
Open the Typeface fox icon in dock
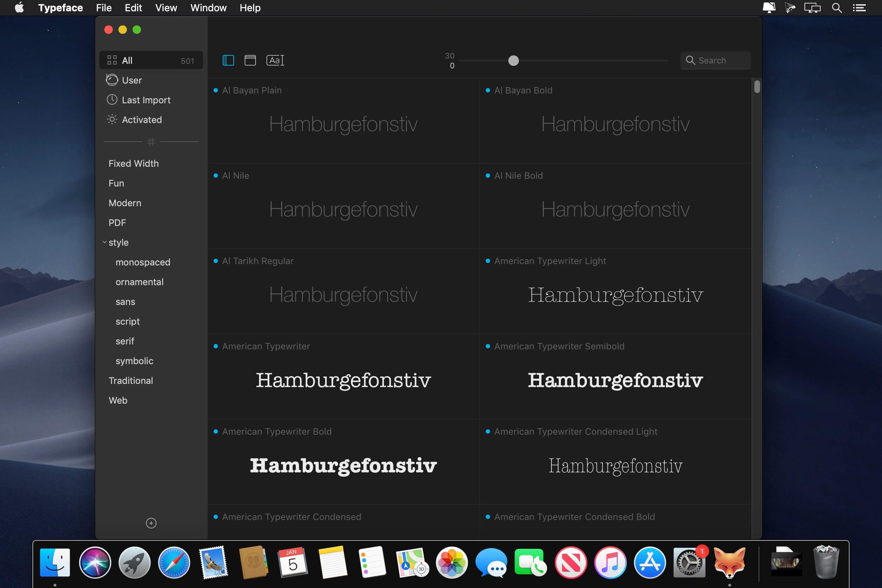point(729,563)
